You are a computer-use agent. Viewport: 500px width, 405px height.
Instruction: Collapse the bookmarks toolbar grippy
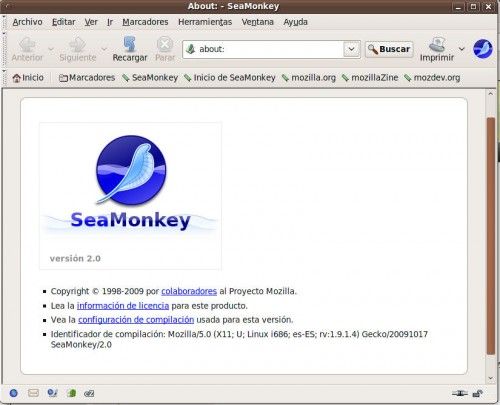click(4, 77)
